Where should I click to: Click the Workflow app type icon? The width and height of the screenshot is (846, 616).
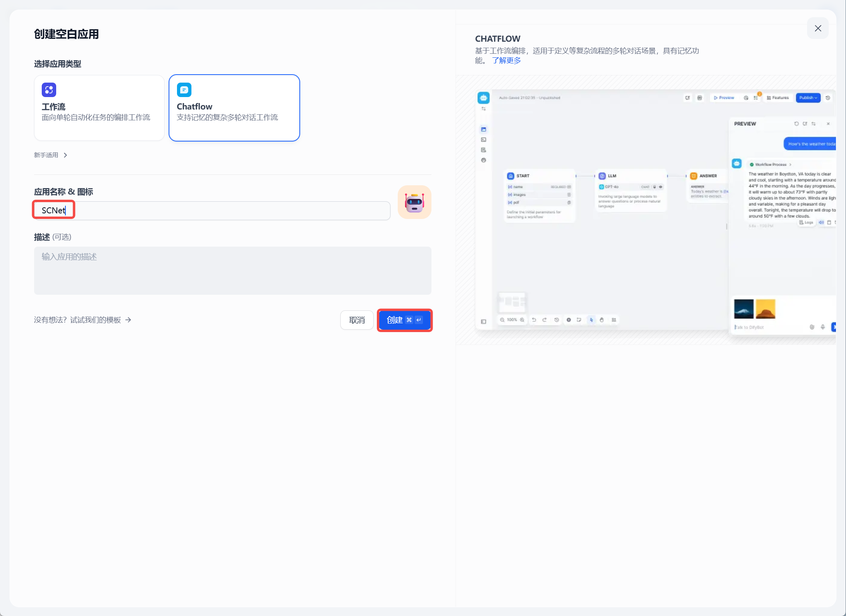[49, 89]
